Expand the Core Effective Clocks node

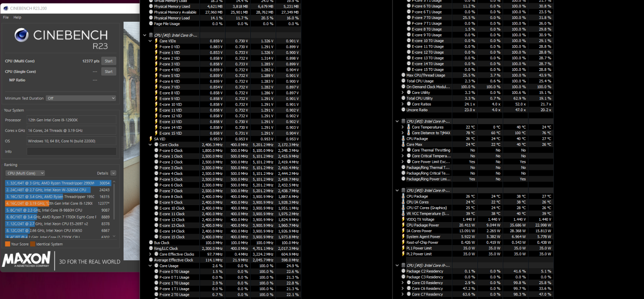(150, 254)
